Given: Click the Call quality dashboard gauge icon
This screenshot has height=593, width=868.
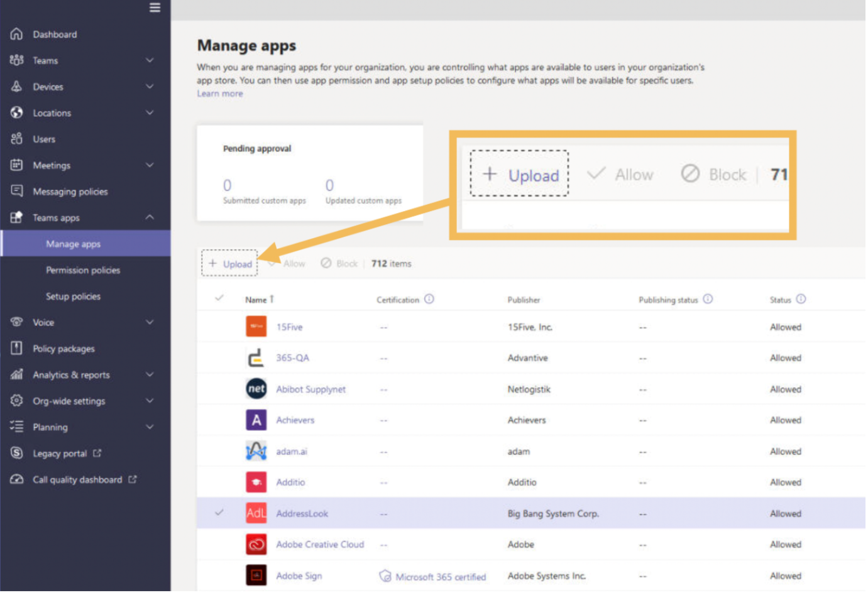Looking at the screenshot, I should [x=17, y=479].
